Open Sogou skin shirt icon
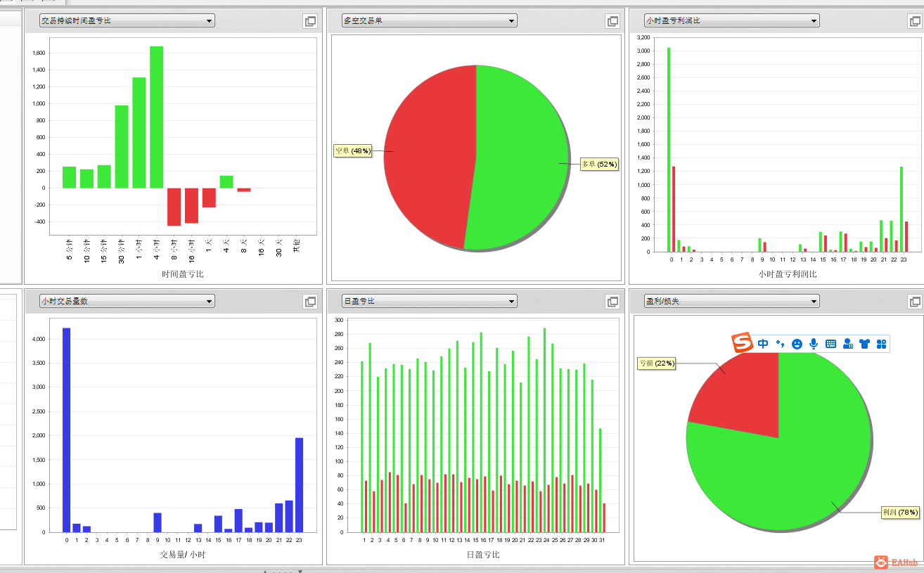Image resolution: width=924 pixels, height=573 pixels. (x=864, y=344)
